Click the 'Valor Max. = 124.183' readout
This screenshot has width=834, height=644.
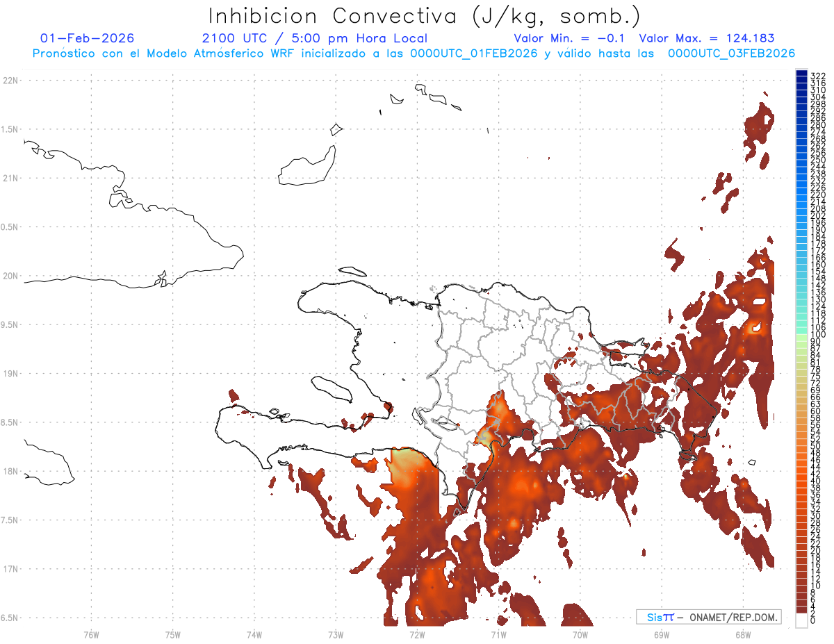click(707, 38)
